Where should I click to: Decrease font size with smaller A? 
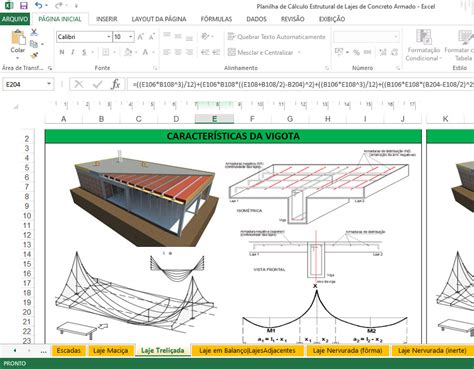pos(152,37)
